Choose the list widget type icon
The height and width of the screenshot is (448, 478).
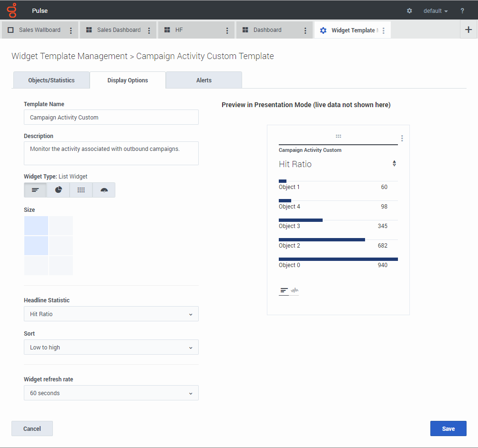[x=35, y=190]
